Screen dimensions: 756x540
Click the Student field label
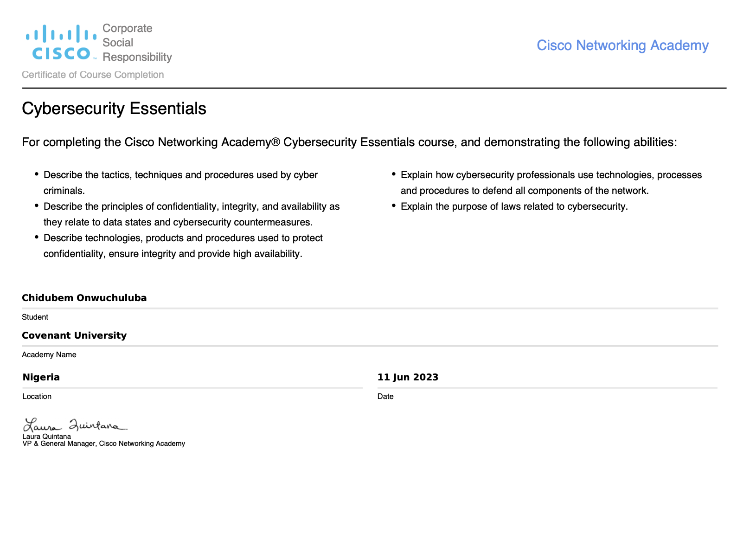click(35, 317)
